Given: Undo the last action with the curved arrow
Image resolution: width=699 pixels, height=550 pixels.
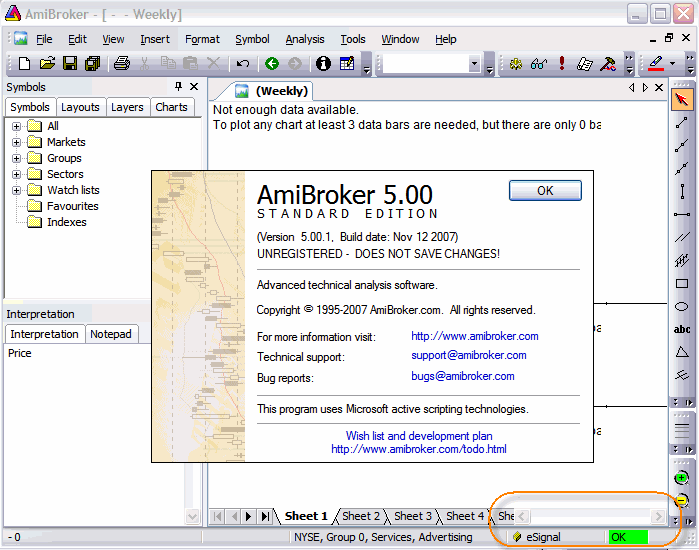Looking at the screenshot, I should 243,64.
